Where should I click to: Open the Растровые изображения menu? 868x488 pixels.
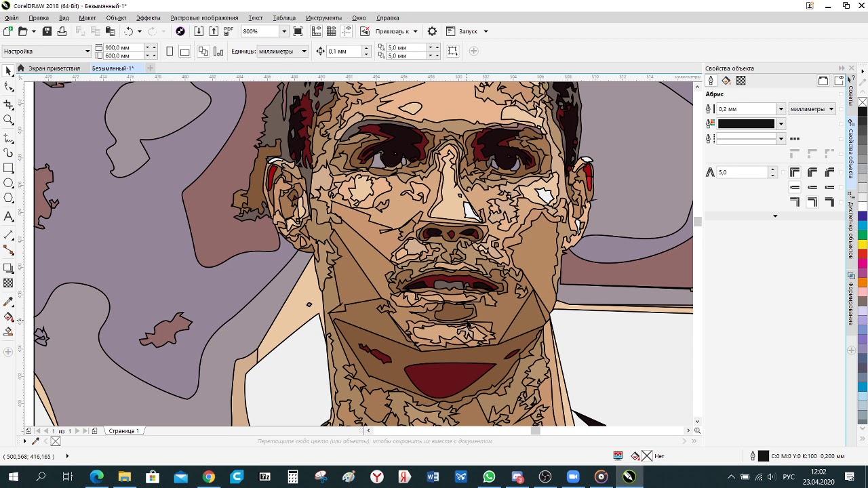point(204,18)
